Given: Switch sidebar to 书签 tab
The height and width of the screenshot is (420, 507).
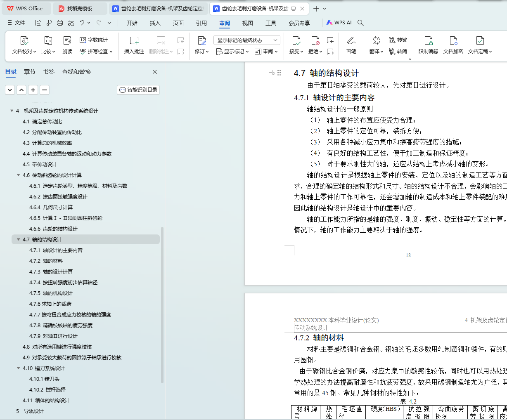Looking at the screenshot, I should [x=49, y=72].
